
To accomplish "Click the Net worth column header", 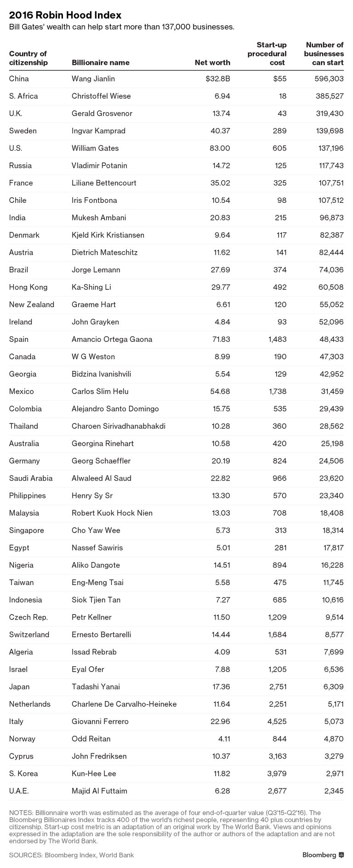I will 212,63.
